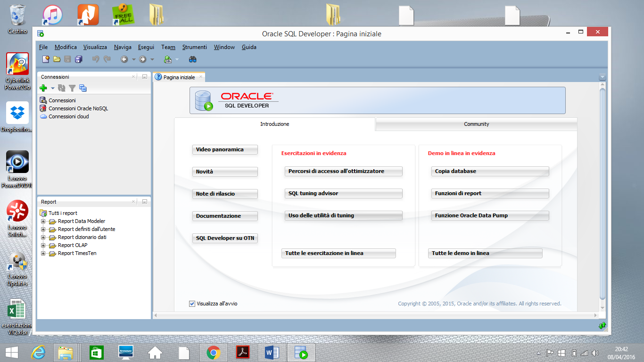Click the vertical scrollbar of start page

[x=602, y=193]
